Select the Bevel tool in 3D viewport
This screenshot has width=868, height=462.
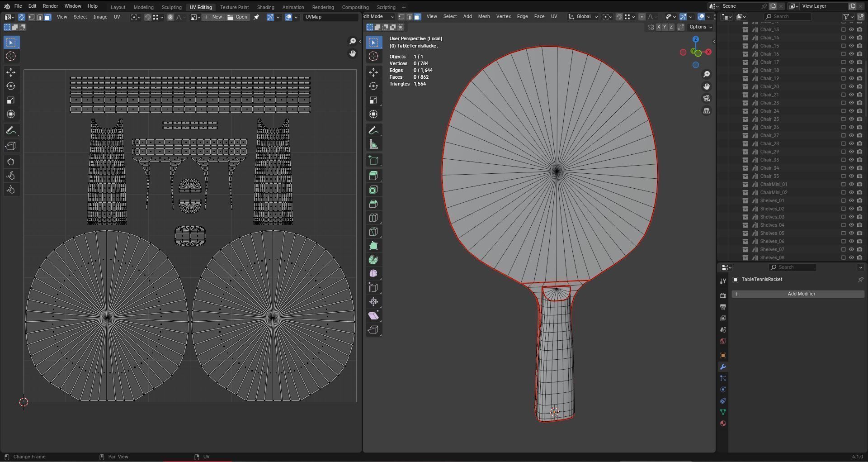point(373,204)
